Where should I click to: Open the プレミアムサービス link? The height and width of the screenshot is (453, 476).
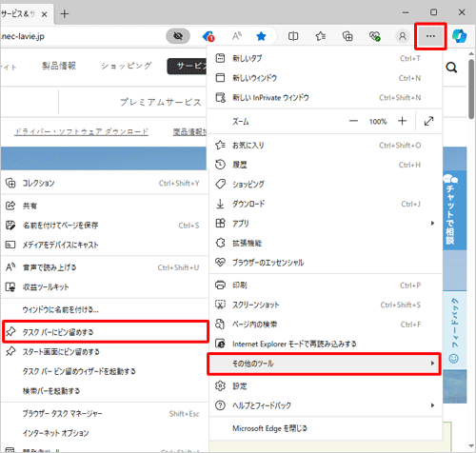161,102
